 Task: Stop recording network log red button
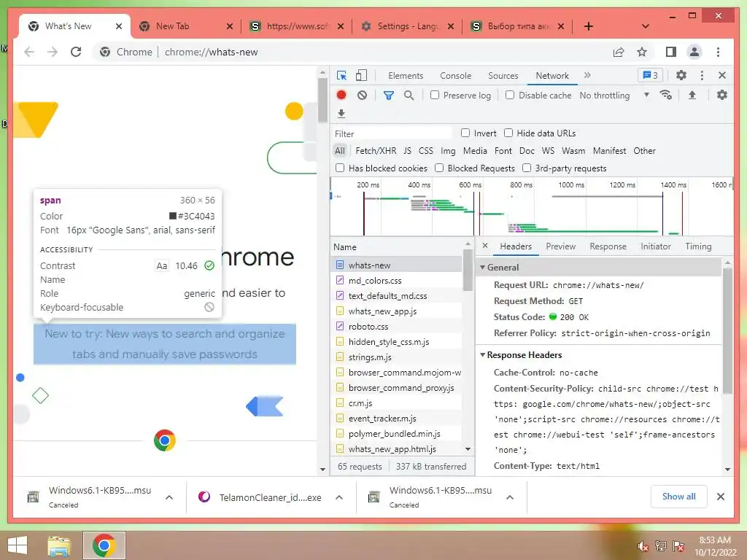(341, 96)
